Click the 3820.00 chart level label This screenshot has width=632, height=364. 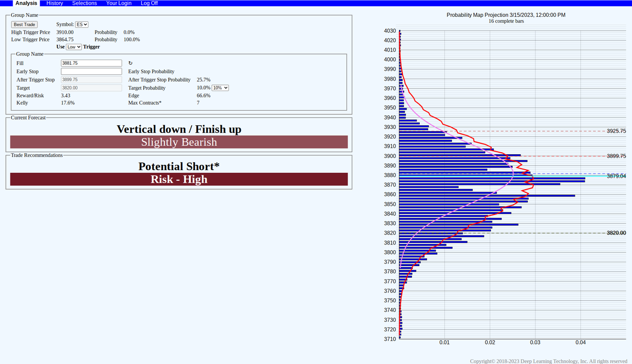click(616, 233)
